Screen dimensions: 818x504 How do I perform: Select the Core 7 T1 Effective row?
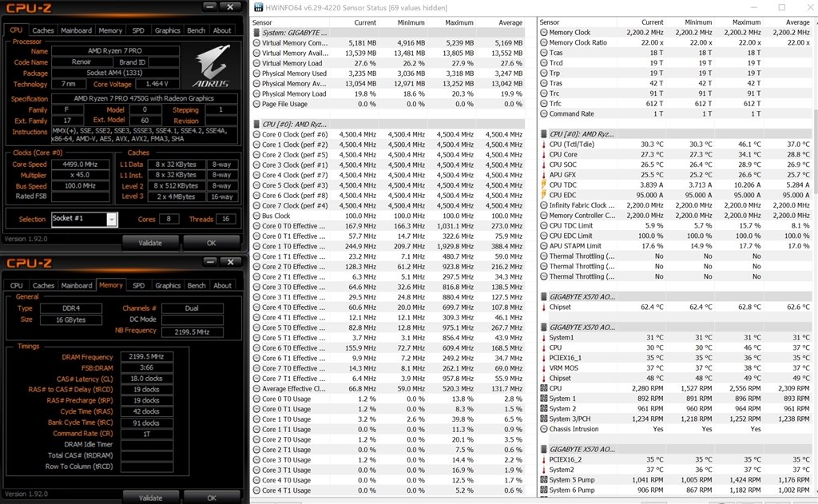tap(388, 379)
